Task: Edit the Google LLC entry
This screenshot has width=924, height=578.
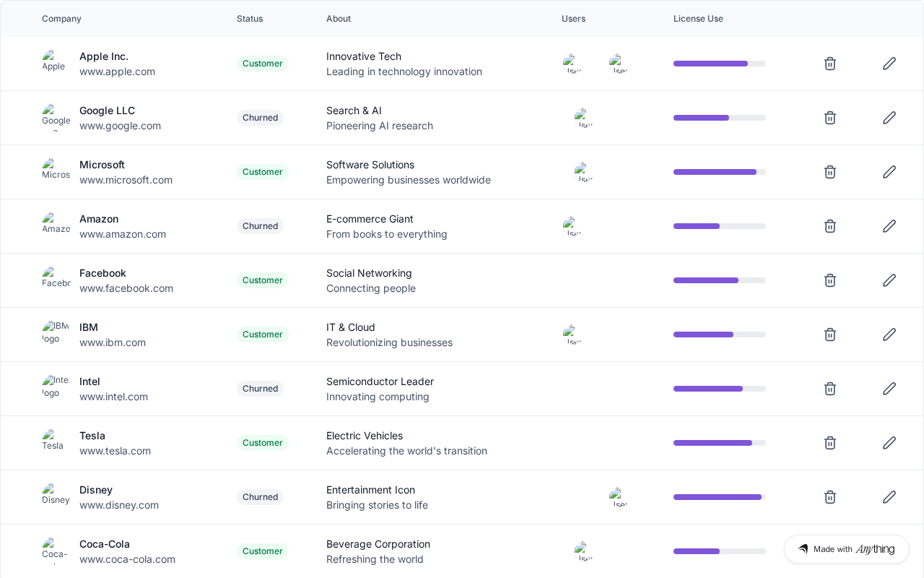Action: point(889,118)
